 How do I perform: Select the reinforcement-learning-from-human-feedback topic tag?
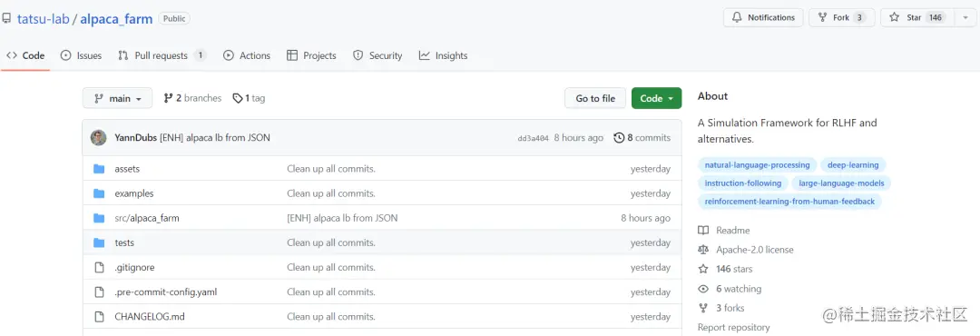click(789, 202)
